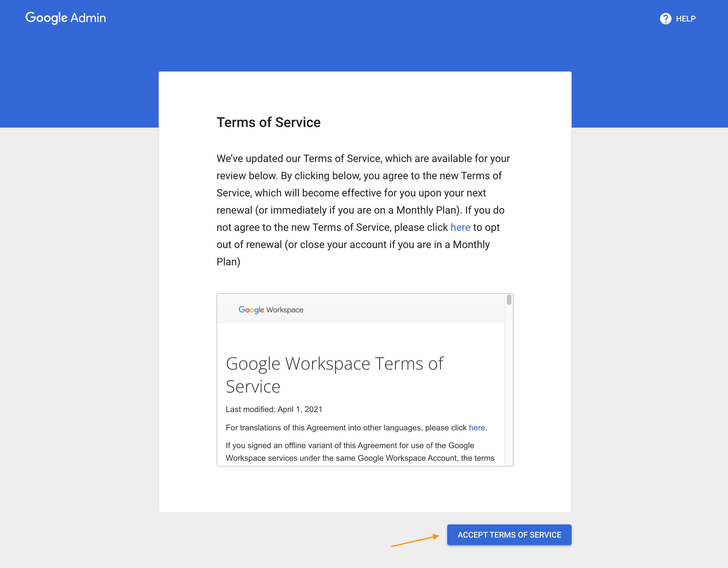Click the Google Workspace logo in terms frame
This screenshot has height=568, width=728.
pyautogui.click(x=271, y=309)
